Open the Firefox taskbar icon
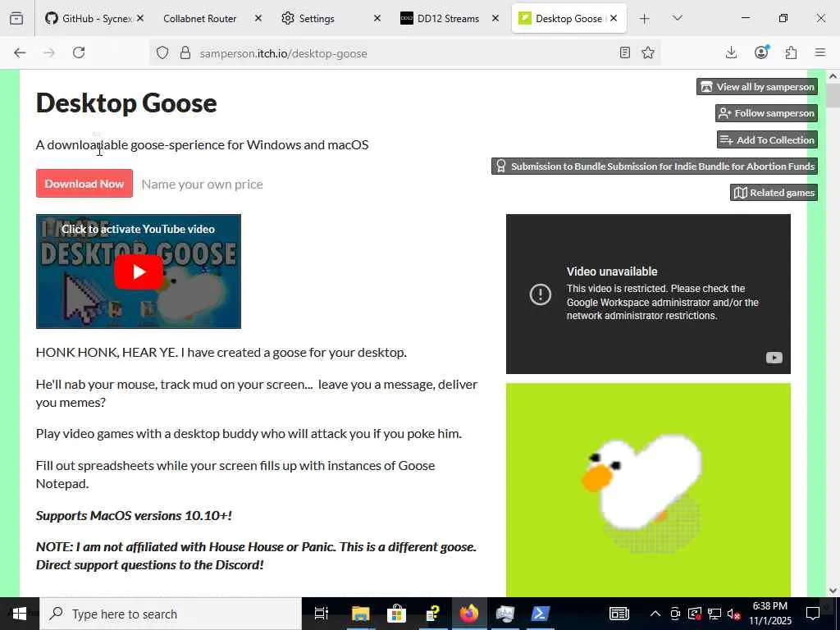The image size is (840, 630). tap(468, 614)
